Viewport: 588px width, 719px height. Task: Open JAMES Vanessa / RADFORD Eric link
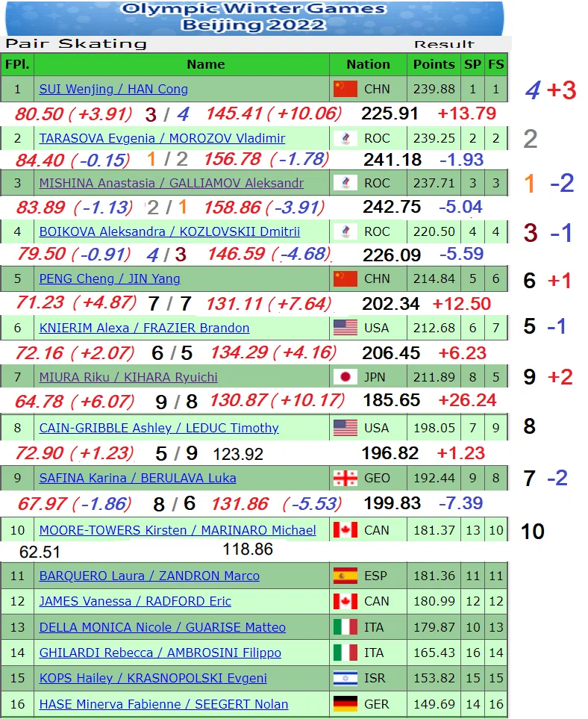[135, 601]
